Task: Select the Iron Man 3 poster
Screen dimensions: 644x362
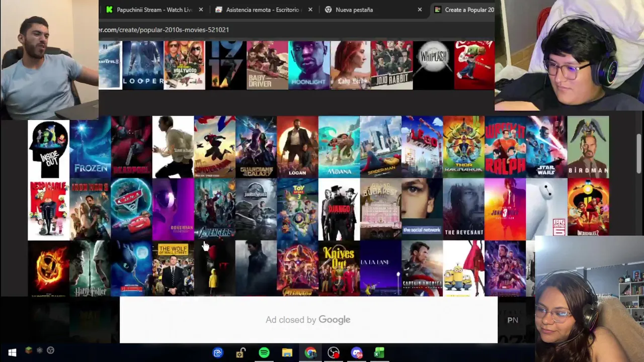Action: [90, 209]
